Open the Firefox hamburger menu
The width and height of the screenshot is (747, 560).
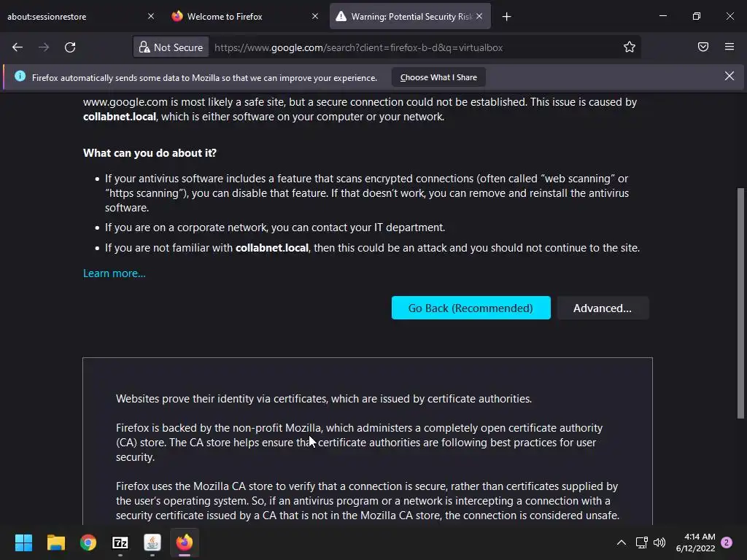729,47
